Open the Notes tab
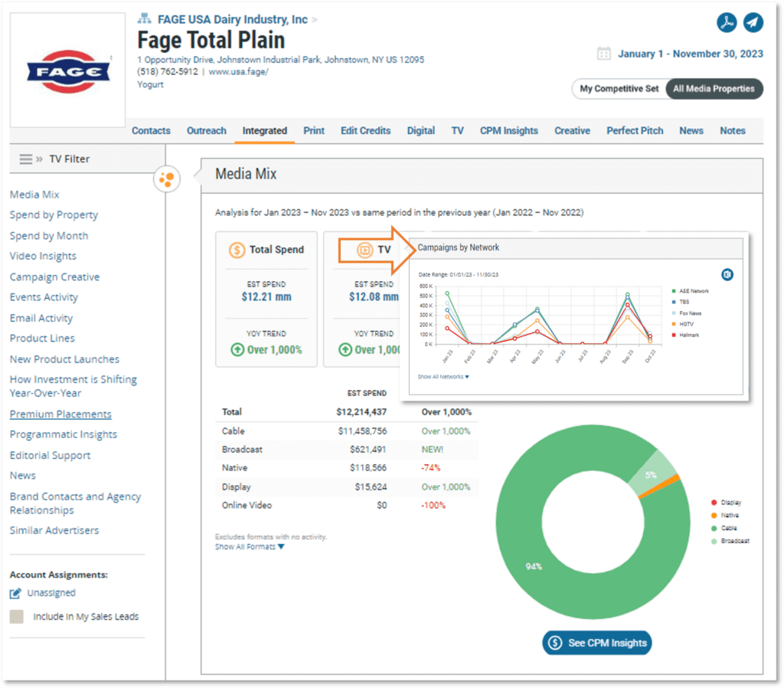Screen dimensions: 784x688 (x=733, y=130)
